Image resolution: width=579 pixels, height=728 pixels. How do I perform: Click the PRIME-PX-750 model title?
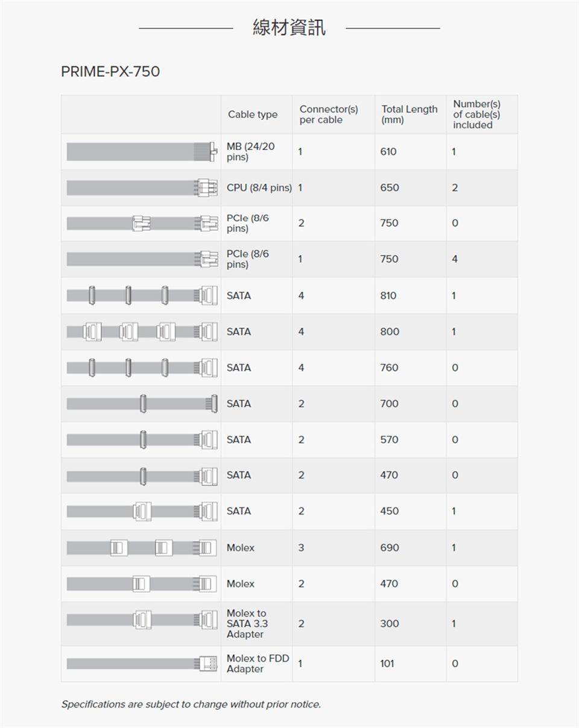[110, 72]
